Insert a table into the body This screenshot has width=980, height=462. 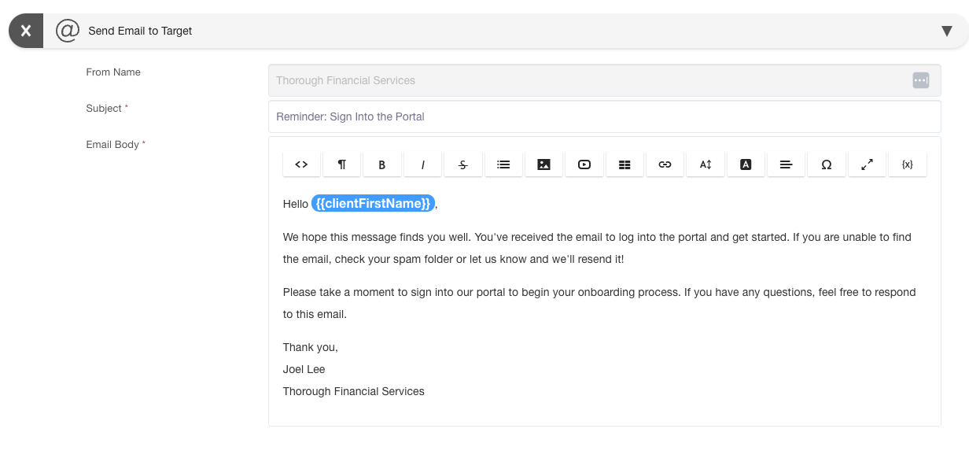[624, 164]
